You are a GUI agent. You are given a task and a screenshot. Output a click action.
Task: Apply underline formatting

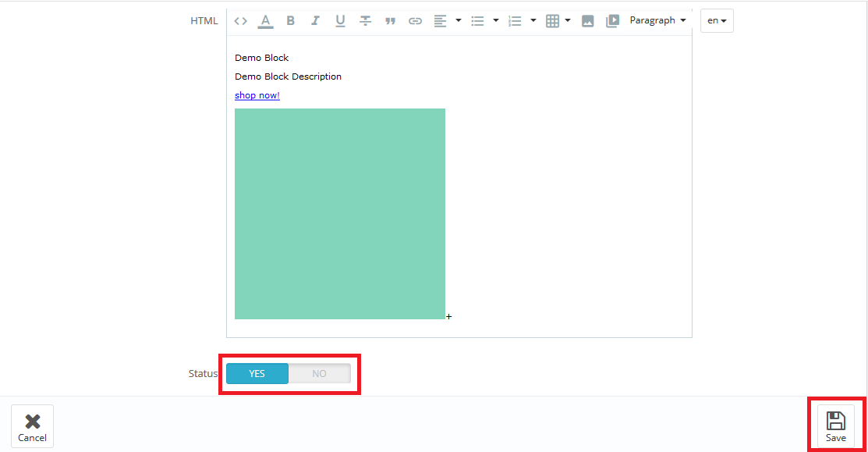(340, 21)
